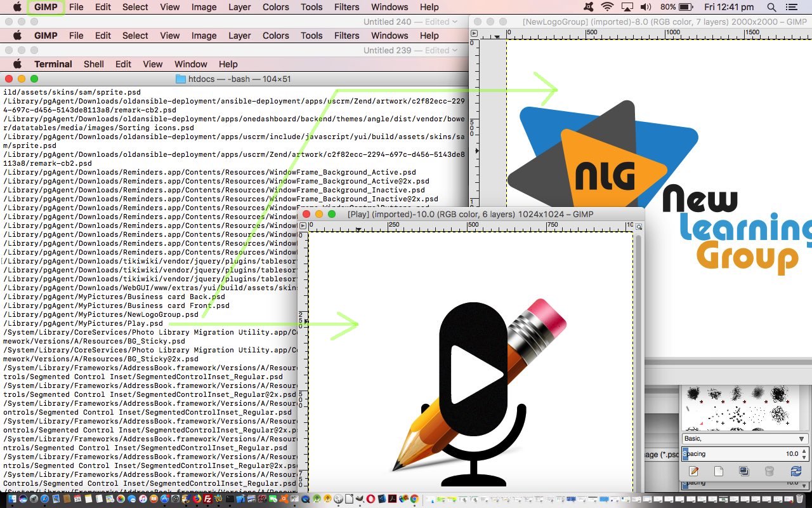This screenshot has height=508, width=812.
Task: Open Opera from the Dock
Action: [370, 498]
